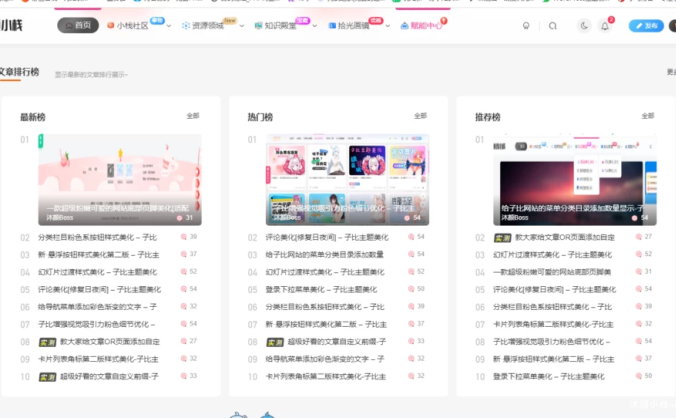
Task: Open 最新榜 item 07 子比增强视觉吸引力粉色细节优化
Action: click(97, 324)
